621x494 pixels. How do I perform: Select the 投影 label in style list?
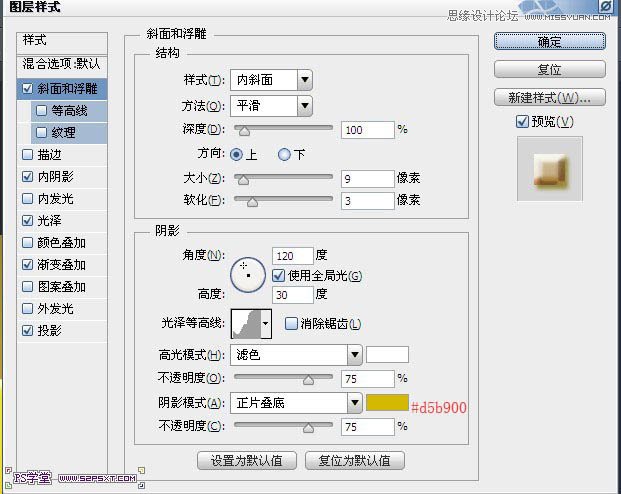point(50,330)
